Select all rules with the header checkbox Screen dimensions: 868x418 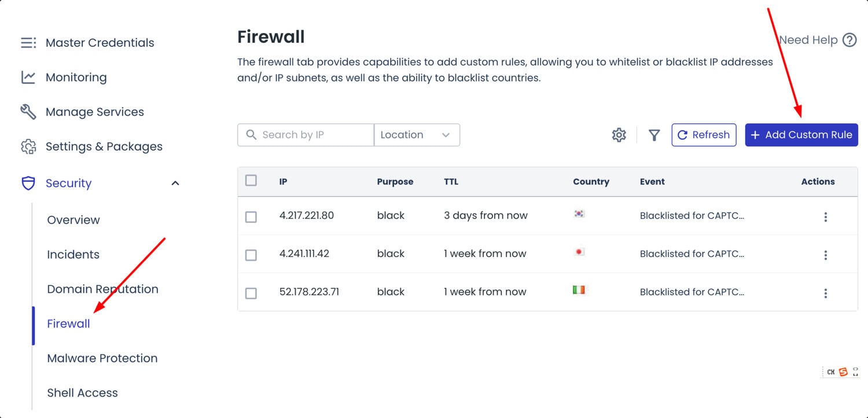(x=251, y=180)
